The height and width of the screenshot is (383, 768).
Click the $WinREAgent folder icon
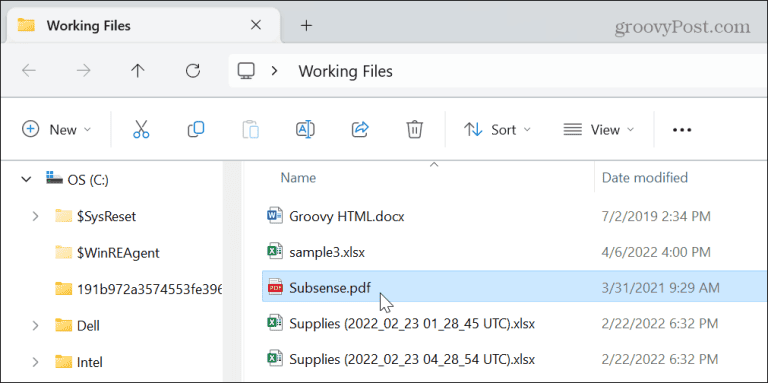click(64, 252)
